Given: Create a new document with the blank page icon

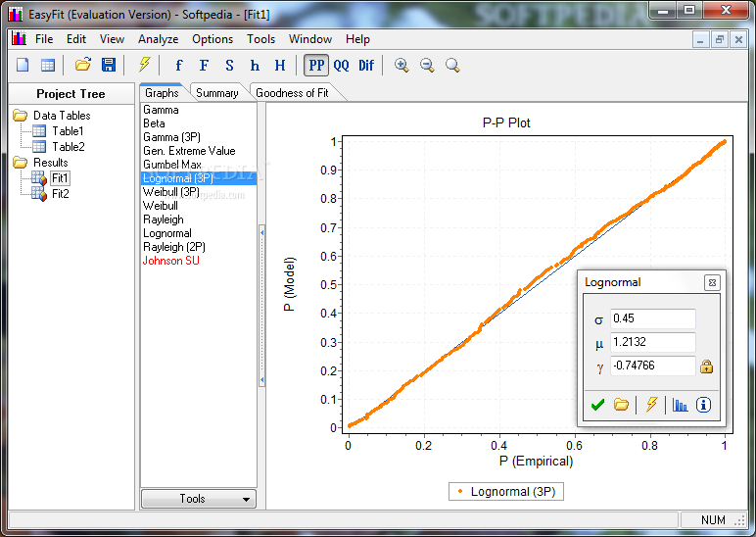Looking at the screenshot, I should (x=23, y=65).
